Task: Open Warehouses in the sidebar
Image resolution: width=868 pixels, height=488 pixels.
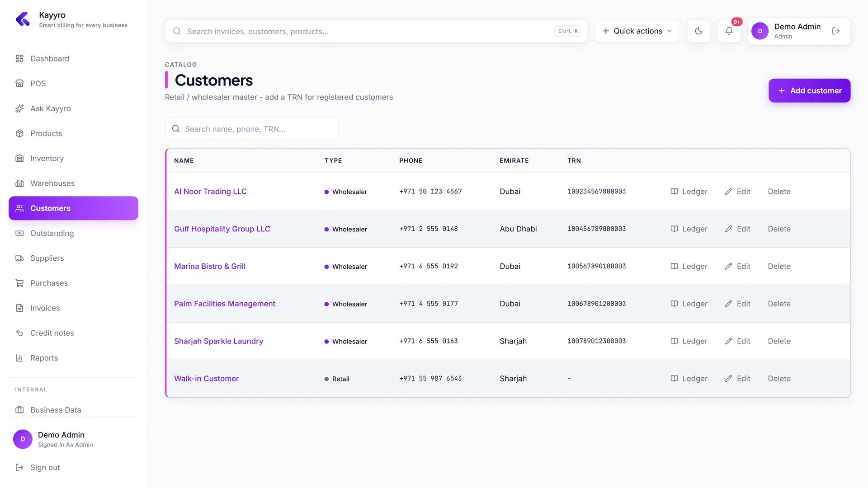Action: 73,183
